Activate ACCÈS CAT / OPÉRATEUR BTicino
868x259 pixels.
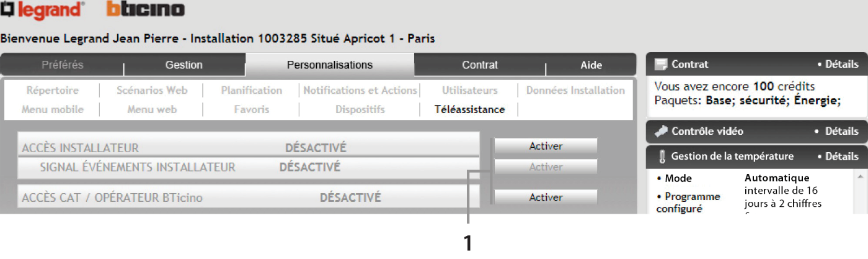click(546, 198)
